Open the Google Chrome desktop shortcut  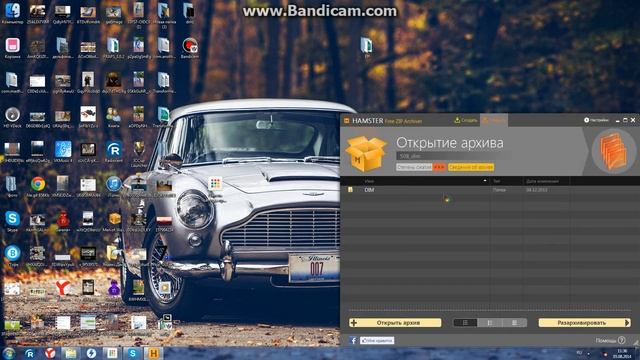click(38, 187)
